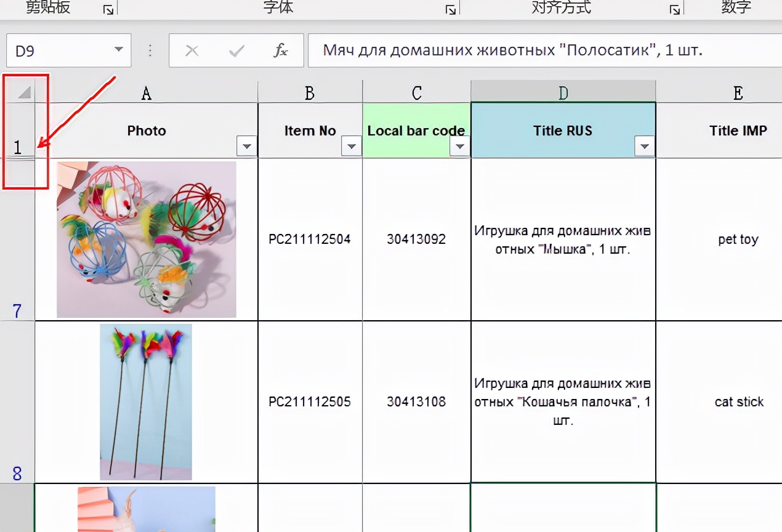
Task: Open the Local bar code filter dropdown
Action: click(460, 147)
